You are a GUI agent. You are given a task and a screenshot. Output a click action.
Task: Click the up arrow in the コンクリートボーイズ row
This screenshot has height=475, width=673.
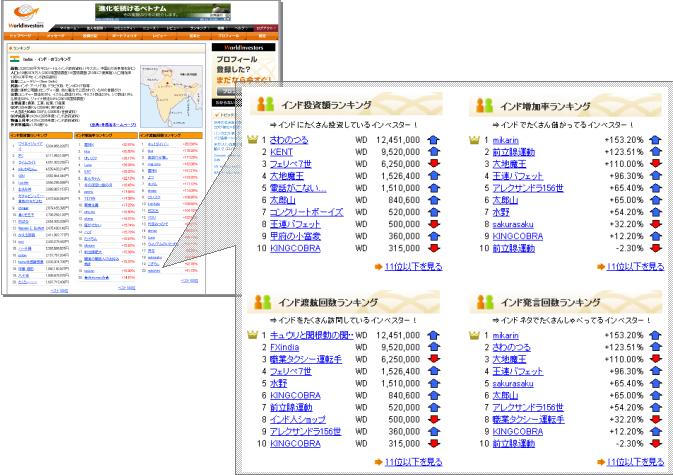pyautogui.click(x=434, y=212)
